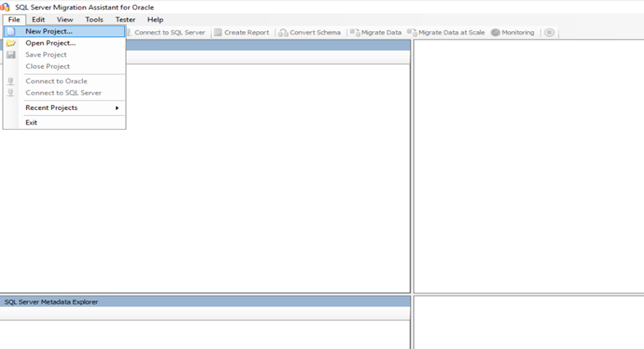The width and height of the screenshot is (644, 349).
Task: Click Connect to SQL Server plug icon in menu
Action: 11,93
